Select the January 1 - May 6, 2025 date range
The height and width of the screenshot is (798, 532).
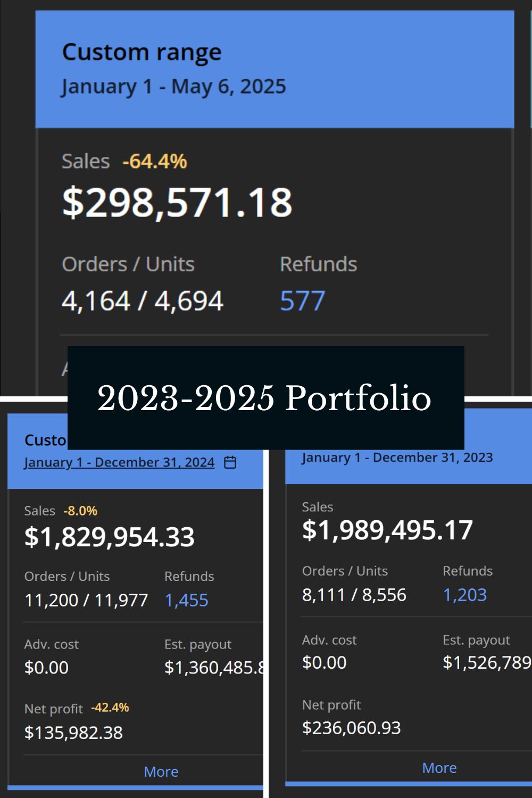pyautogui.click(x=173, y=86)
